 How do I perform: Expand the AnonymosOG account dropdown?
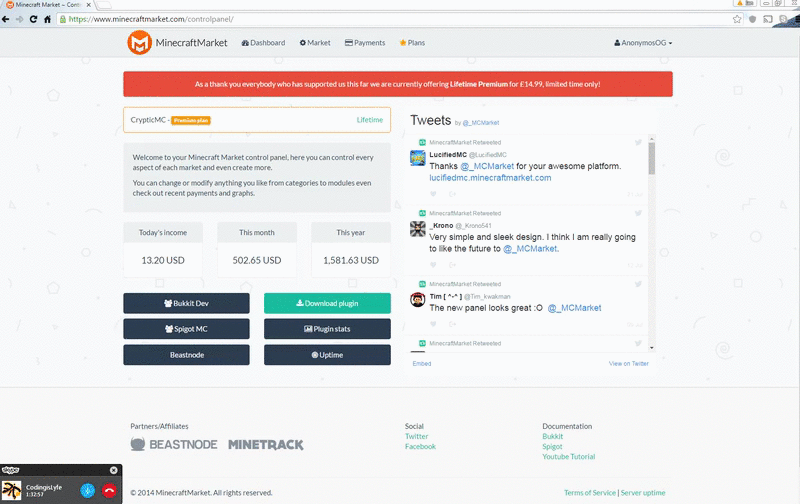(643, 43)
